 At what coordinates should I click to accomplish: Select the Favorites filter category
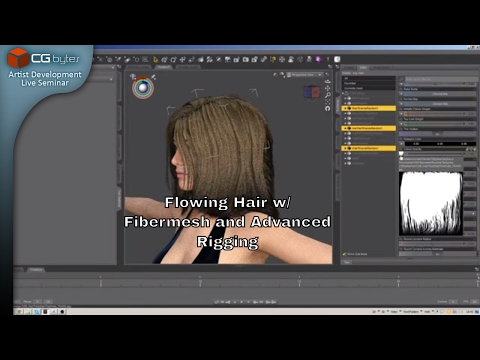click(x=369, y=83)
